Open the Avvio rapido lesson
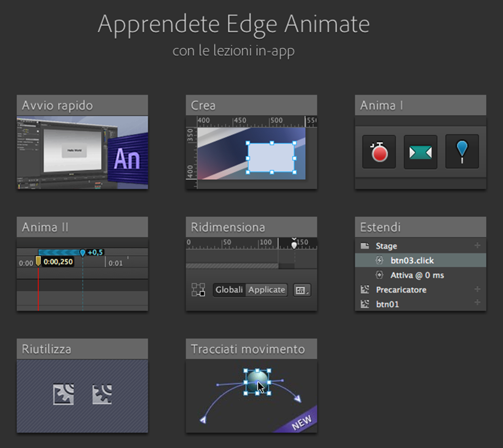Screen dimensions: 503x448 82,142
